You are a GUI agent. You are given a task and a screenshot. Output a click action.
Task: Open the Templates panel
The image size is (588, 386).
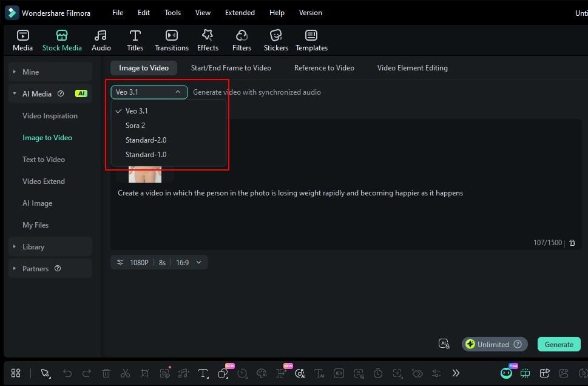pos(311,39)
